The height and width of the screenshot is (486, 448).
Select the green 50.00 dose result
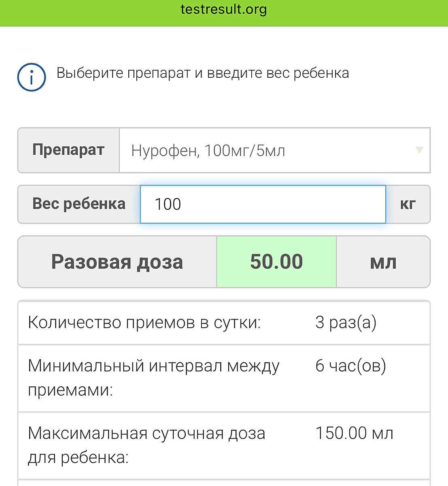point(276,262)
